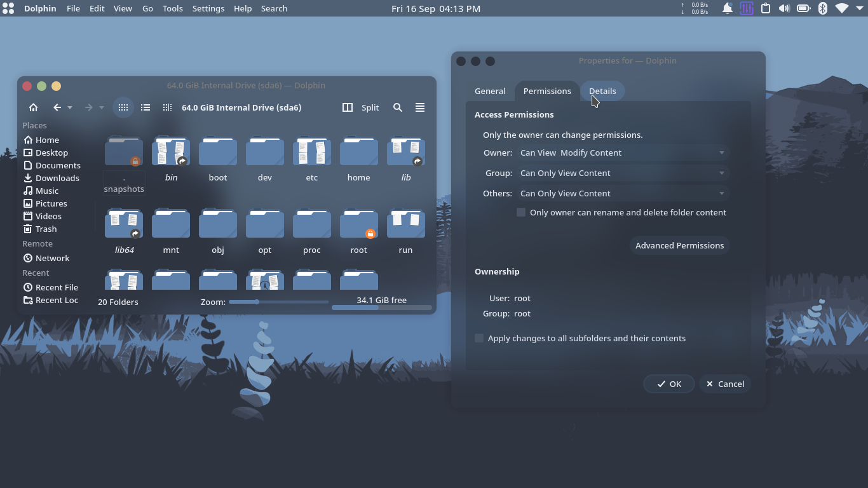Check 'Apply changes to all subfolders and their contents'
Screen dimensions: 868x488
[478, 338]
